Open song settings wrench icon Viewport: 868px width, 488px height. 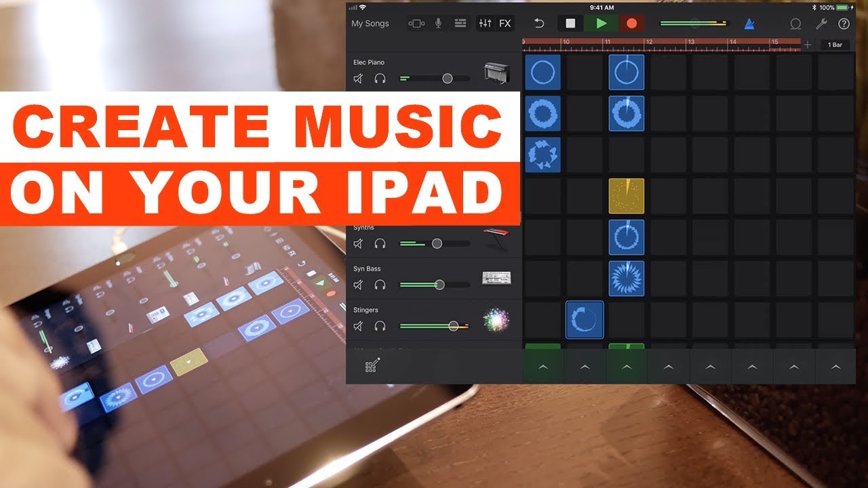pos(821,24)
